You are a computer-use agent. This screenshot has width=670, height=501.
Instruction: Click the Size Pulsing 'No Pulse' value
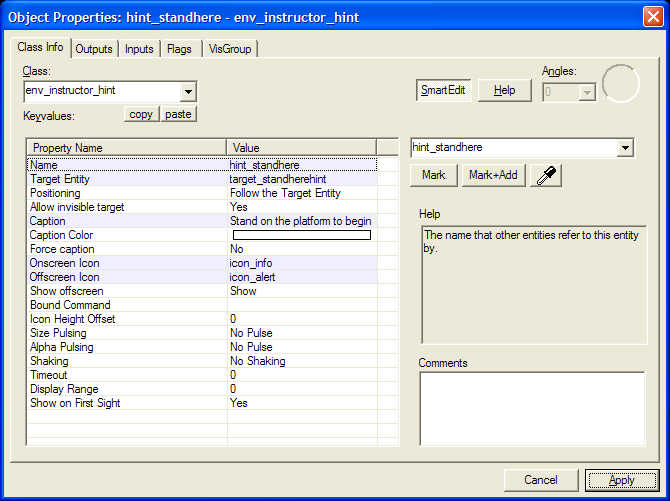point(251,333)
